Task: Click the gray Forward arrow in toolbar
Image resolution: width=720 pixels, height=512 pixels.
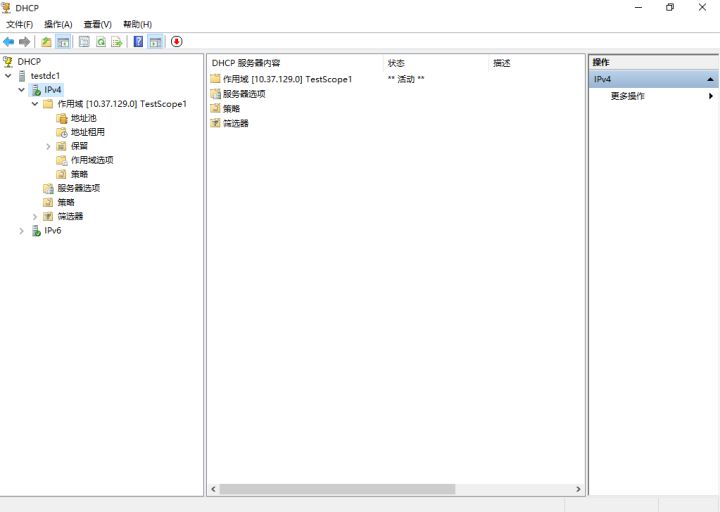Action: point(24,42)
